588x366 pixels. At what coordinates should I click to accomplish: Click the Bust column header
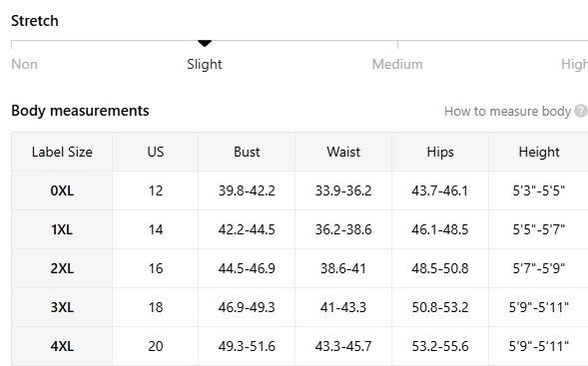[247, 152]
